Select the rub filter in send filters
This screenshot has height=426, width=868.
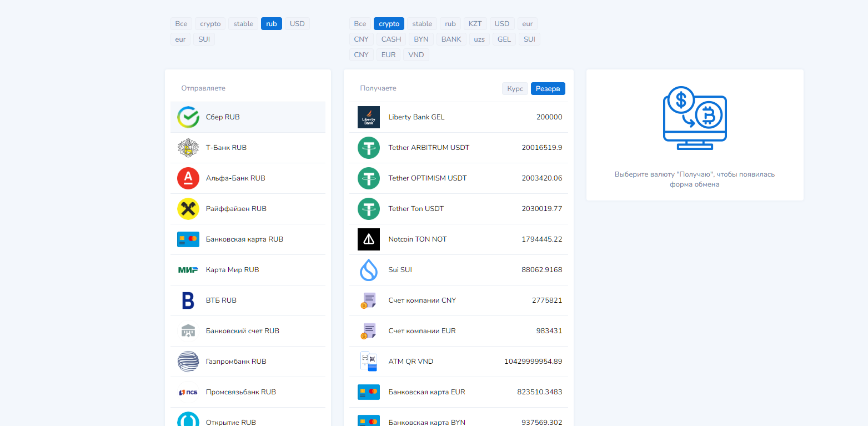point(272,23)
